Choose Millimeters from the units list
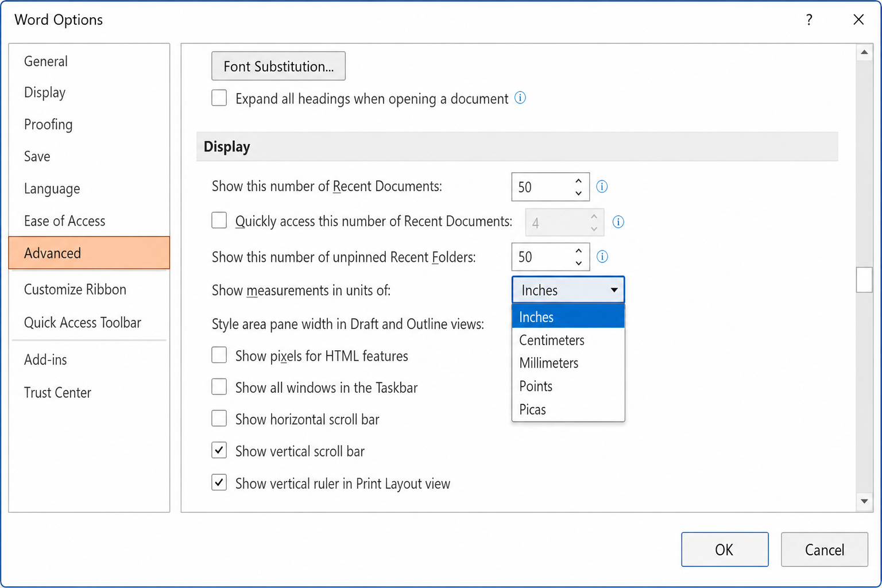The image size is (882, 588). (568, 363)
